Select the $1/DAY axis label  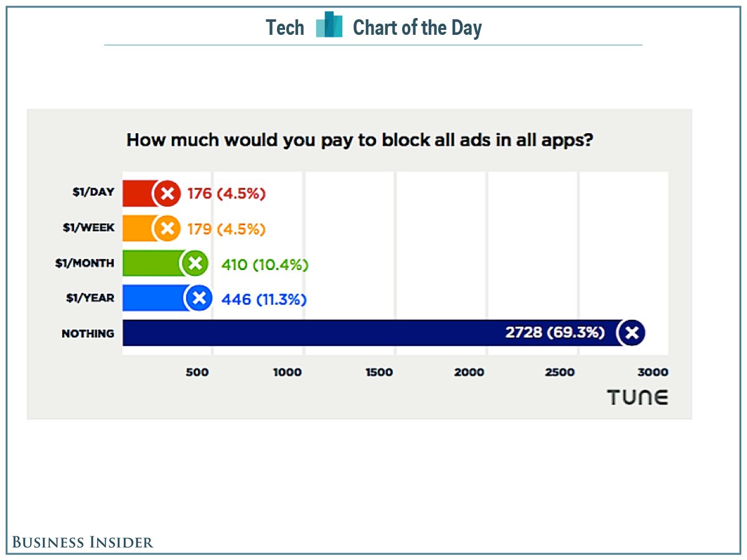(x=93, y=192)
